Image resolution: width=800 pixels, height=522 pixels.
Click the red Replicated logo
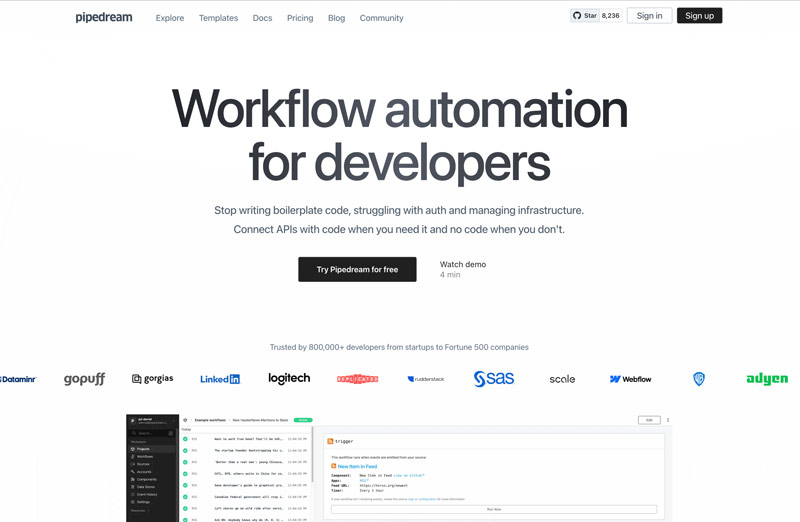[x=358, y=379]
